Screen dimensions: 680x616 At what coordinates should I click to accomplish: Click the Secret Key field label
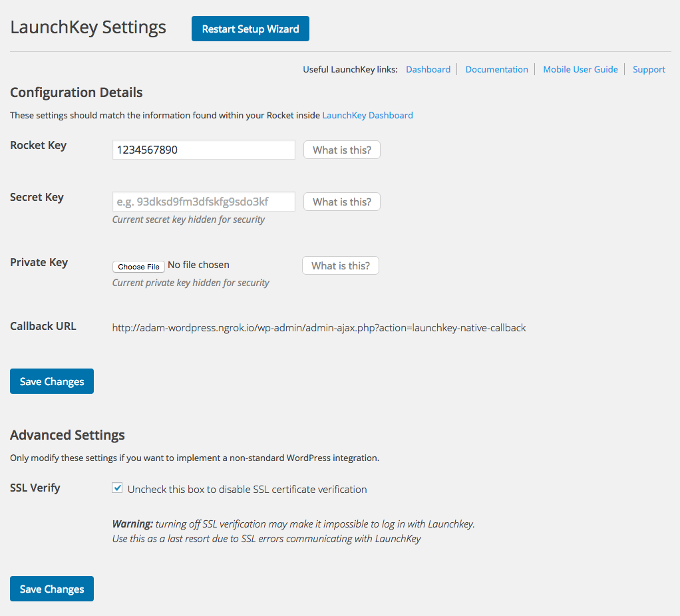[37, 198]
